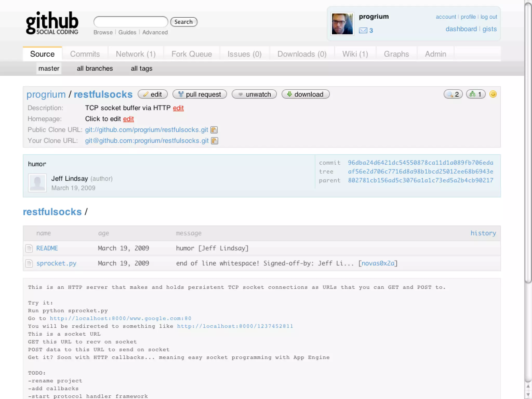Click the 'humor' commit message text

(37, 164)
